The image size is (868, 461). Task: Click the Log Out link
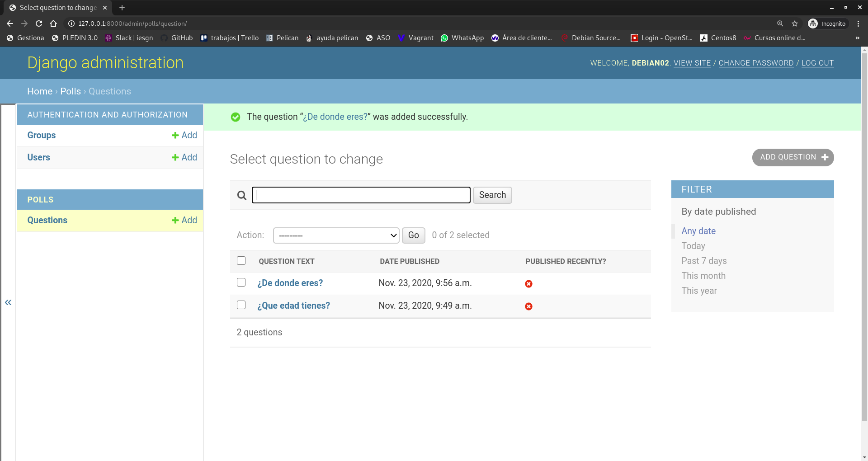click(x=817, y=63)
